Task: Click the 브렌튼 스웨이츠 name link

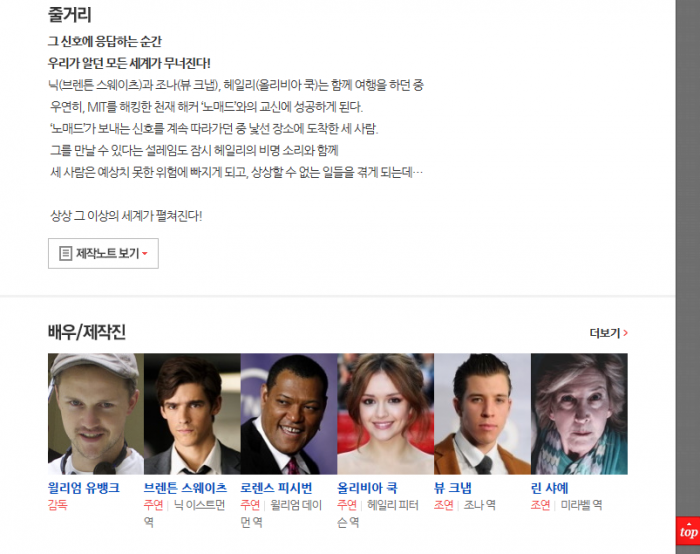Action: 185,488
